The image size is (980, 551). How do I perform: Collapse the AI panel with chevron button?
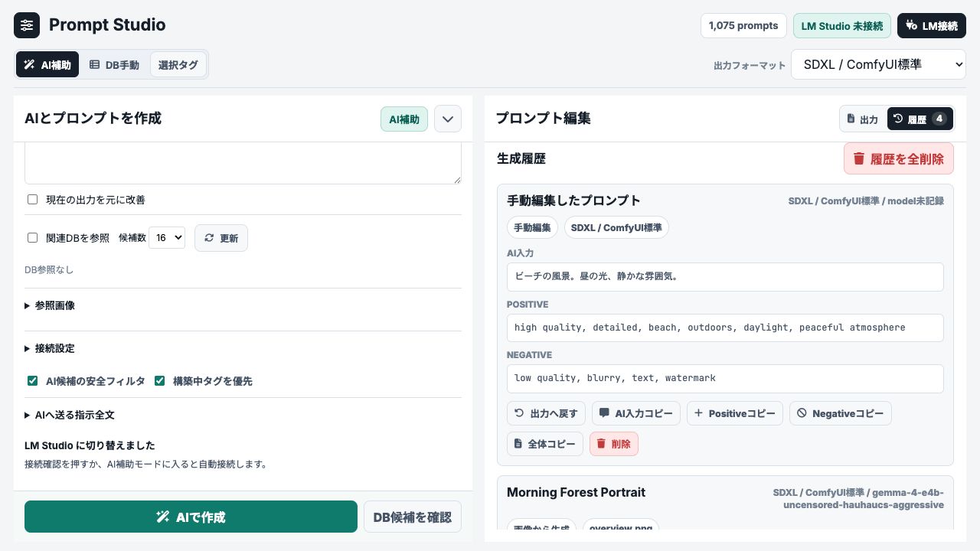coord(448,119)
